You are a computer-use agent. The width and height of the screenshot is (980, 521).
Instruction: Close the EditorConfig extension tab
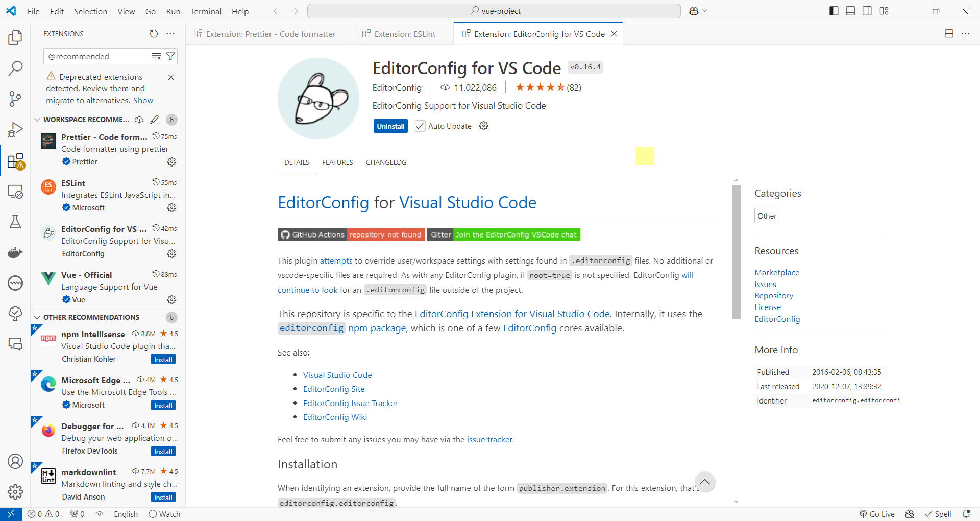point(615,34)
